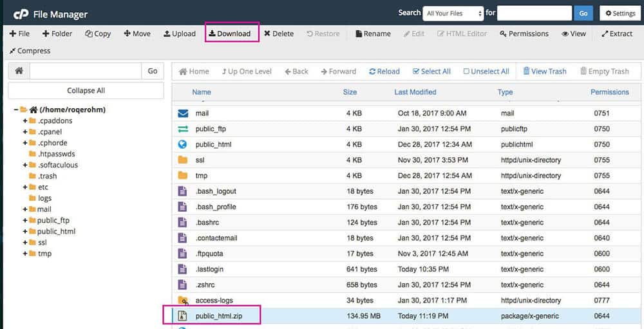Screen dimensions: 644x329
Task: Click the search text input field
Action: click(534, 13)
